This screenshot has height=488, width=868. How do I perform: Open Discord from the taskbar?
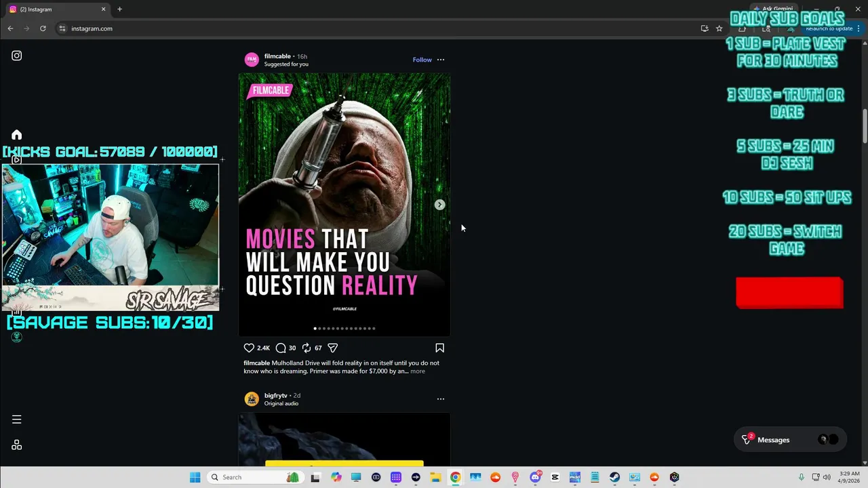(x=535, y=477)
